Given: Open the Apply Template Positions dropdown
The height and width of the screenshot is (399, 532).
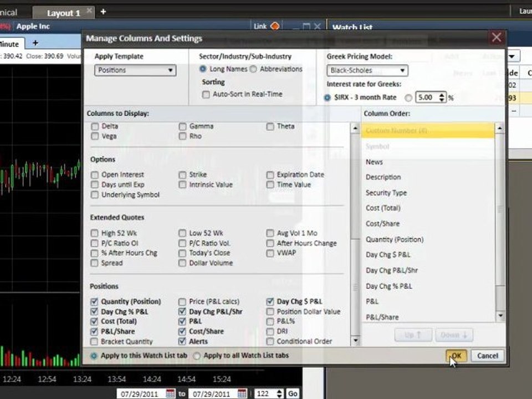Looking at the screenshot, I should coord(135,70).
